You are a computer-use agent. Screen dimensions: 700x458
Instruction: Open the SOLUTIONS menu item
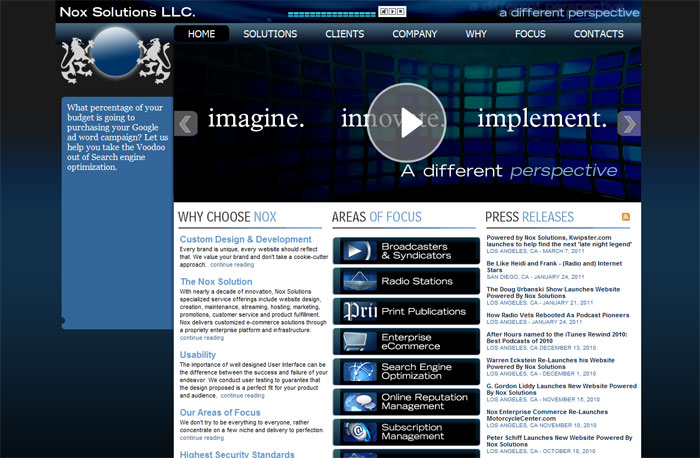pyautogui.click(x=270, y=34)
